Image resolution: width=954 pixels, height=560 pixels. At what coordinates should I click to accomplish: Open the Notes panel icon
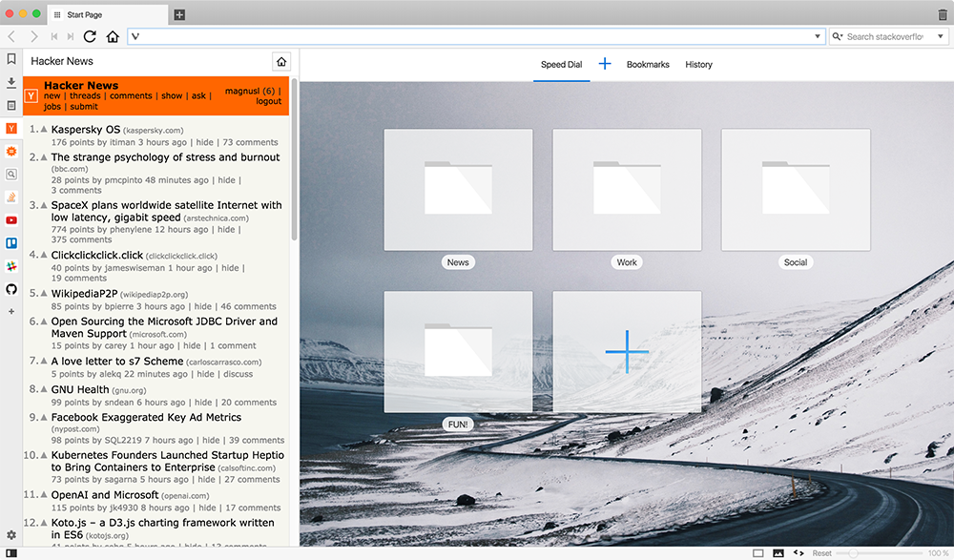(10, 105)
